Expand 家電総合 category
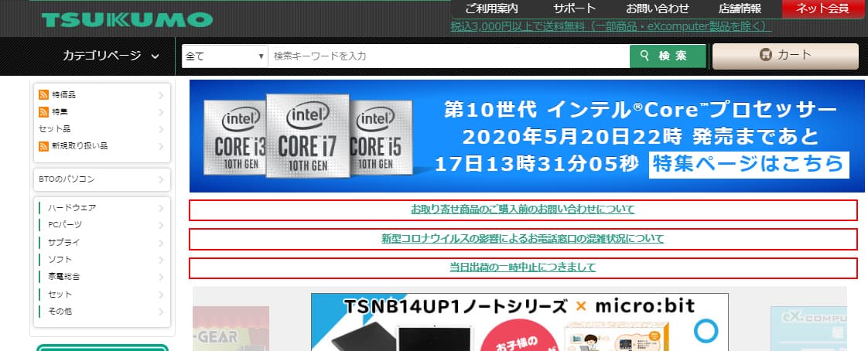868x351 pixels. [102, 277]
